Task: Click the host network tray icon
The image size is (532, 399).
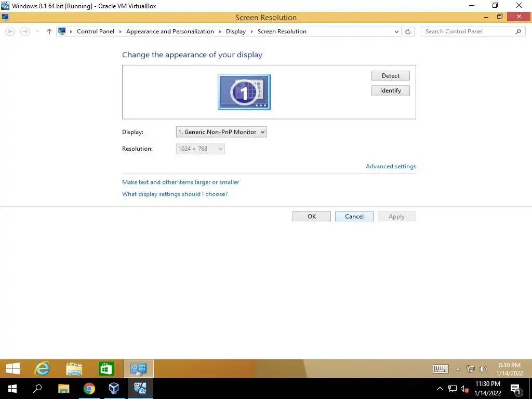Action: pyautogui.click(x=453, y=389)
